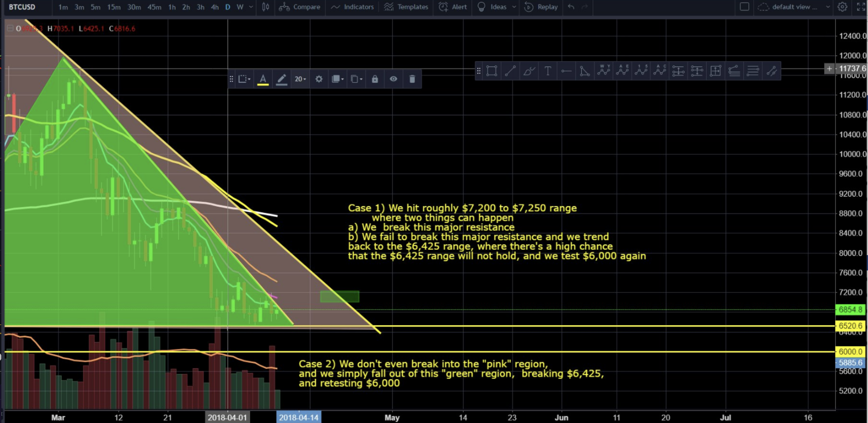868x423 pixels.
Task: Select the Horizontal Ray tool
Action: point(566,71)
